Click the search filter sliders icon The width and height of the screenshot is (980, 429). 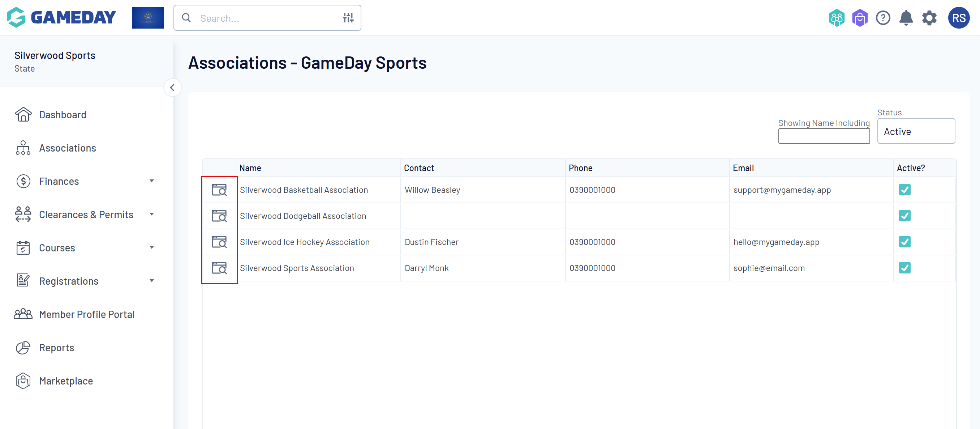[348, 18]
